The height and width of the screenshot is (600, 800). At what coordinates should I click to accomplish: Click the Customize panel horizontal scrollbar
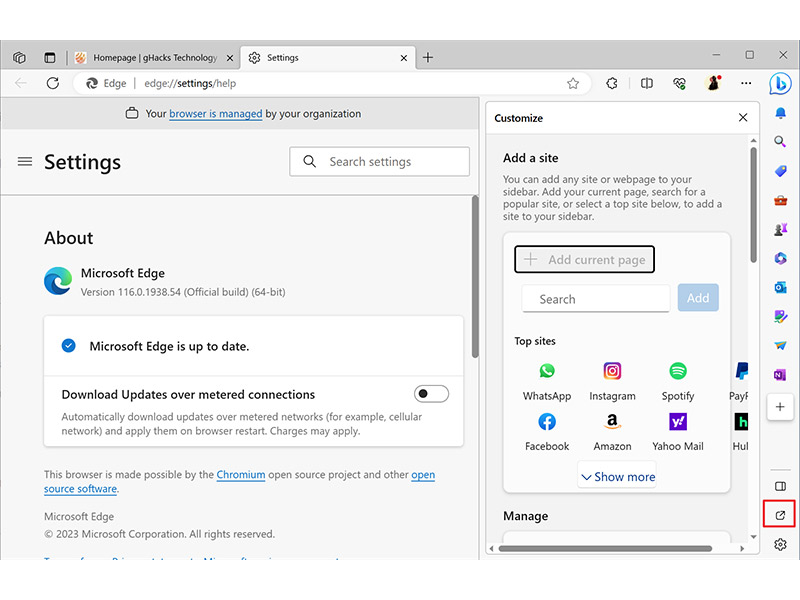[605, 548]
